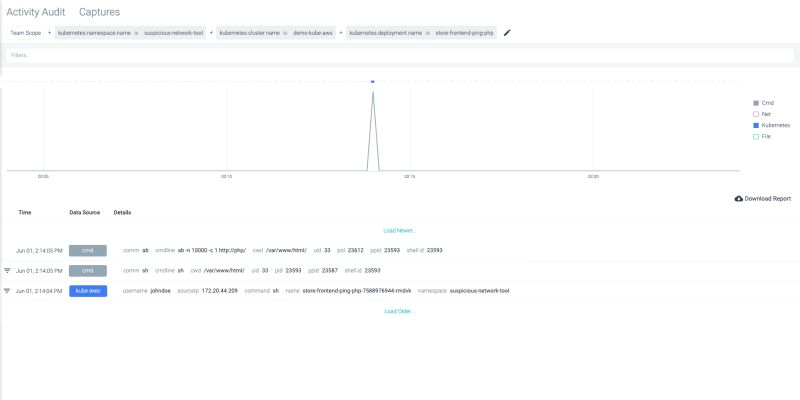This screenshot has width=800, height=400.
Task: Click pid value 23612
Action: [356, 251]
